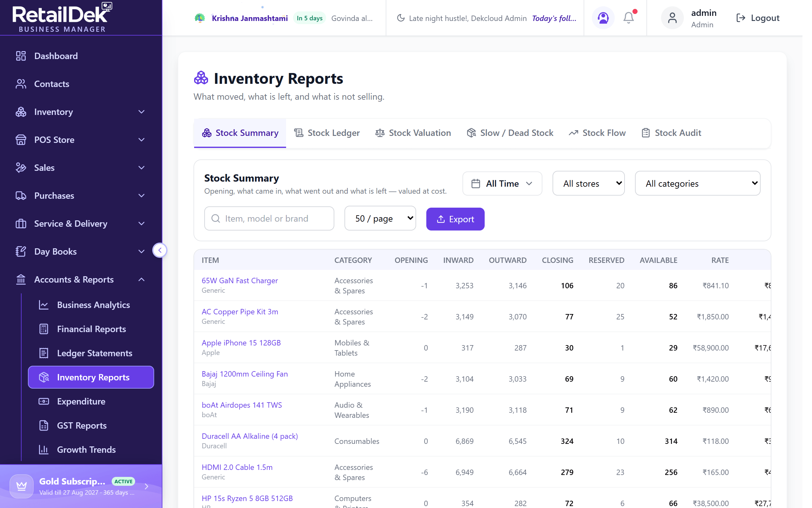
Task: Open the boAt Airdopes 141 TWS link
Action: point(242,405)
